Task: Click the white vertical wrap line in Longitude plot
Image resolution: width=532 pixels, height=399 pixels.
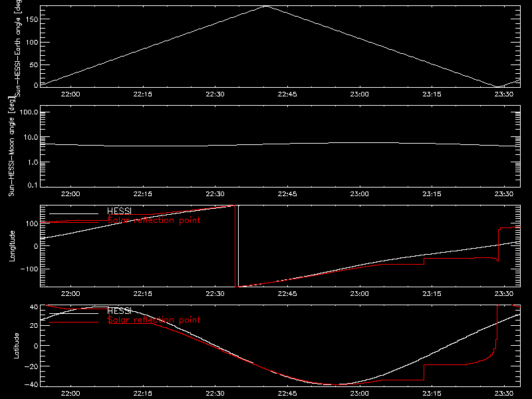Action: 239,246
